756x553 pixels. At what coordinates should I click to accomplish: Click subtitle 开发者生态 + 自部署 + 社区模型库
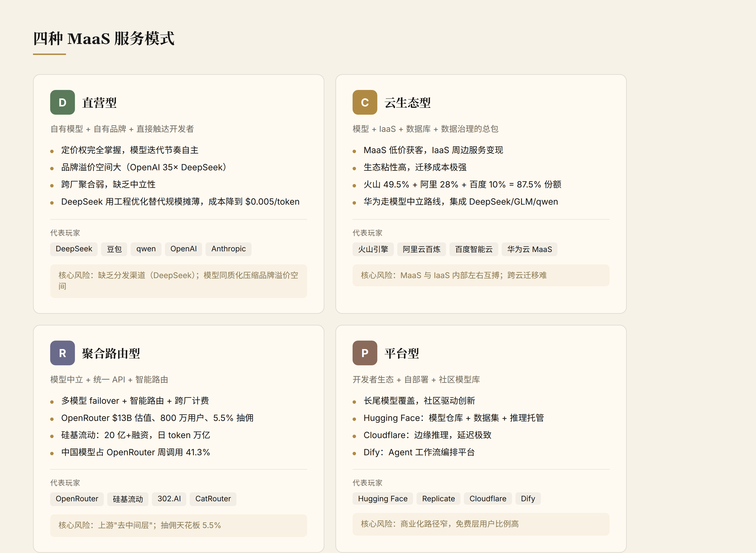pos(416,380)
